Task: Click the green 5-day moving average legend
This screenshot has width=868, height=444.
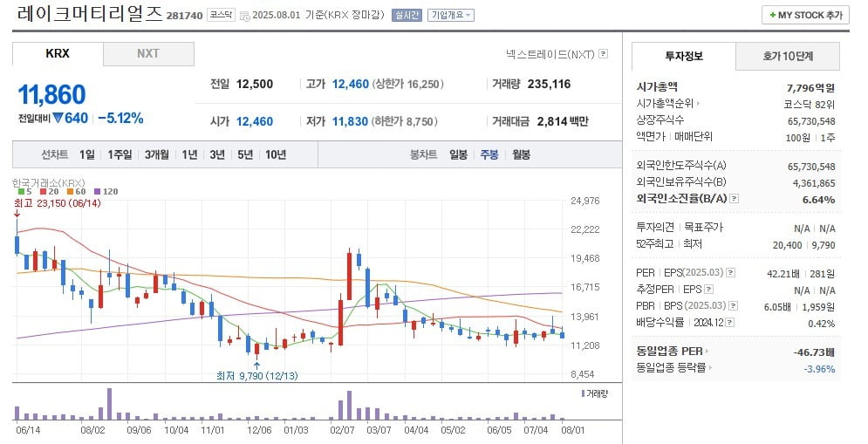Action: tap(25, 192)
